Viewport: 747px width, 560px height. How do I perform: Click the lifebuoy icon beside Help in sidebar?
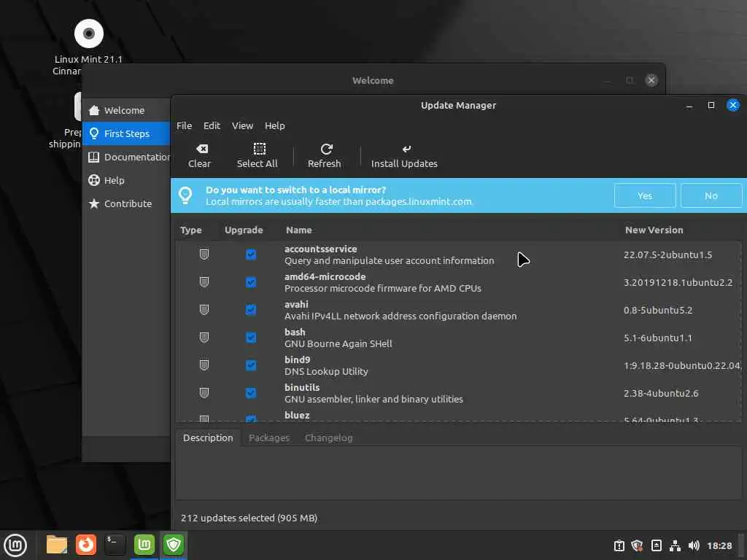click(x=94, y=180)
